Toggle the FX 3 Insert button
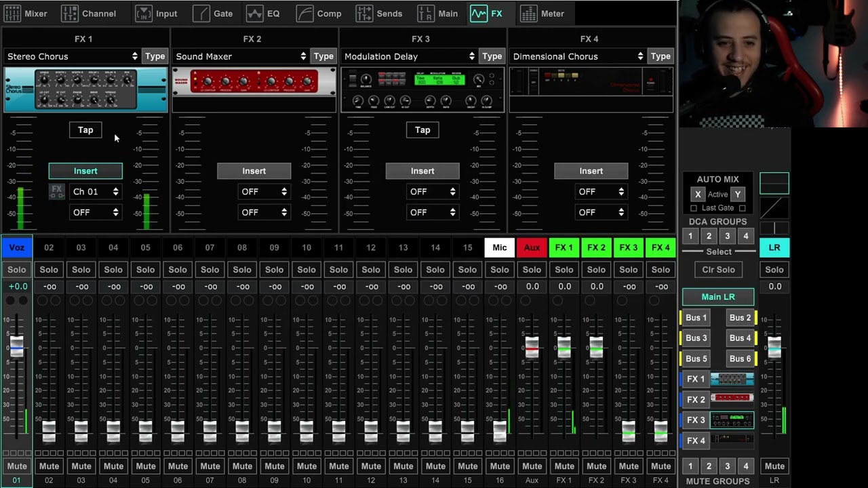 click(x=422, y=171)
